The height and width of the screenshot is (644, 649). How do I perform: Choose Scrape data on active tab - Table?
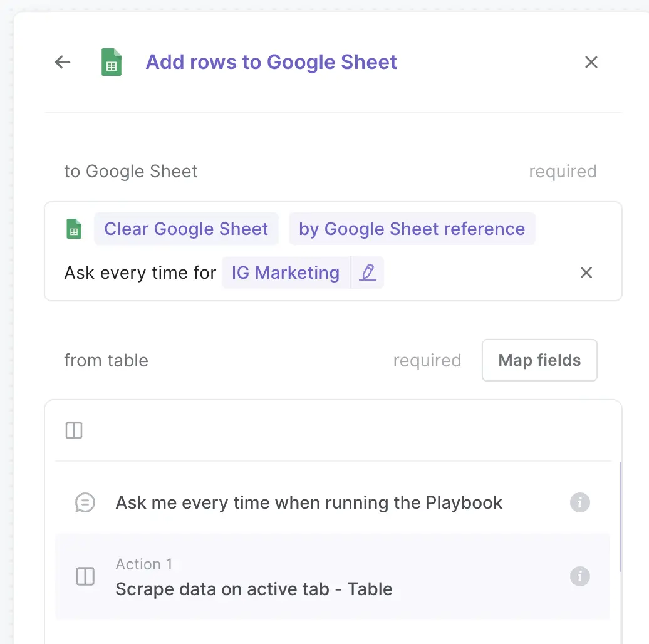pos(254,589)
